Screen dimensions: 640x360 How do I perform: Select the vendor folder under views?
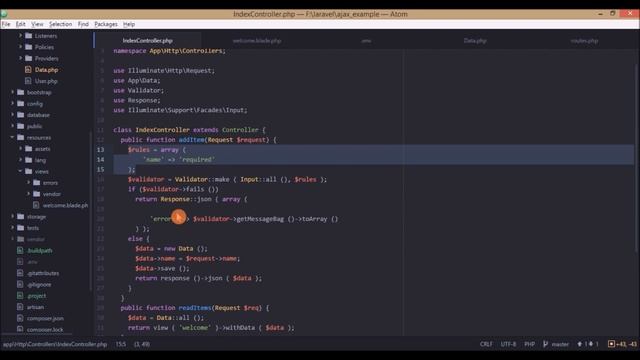click(x=52, y=194)
